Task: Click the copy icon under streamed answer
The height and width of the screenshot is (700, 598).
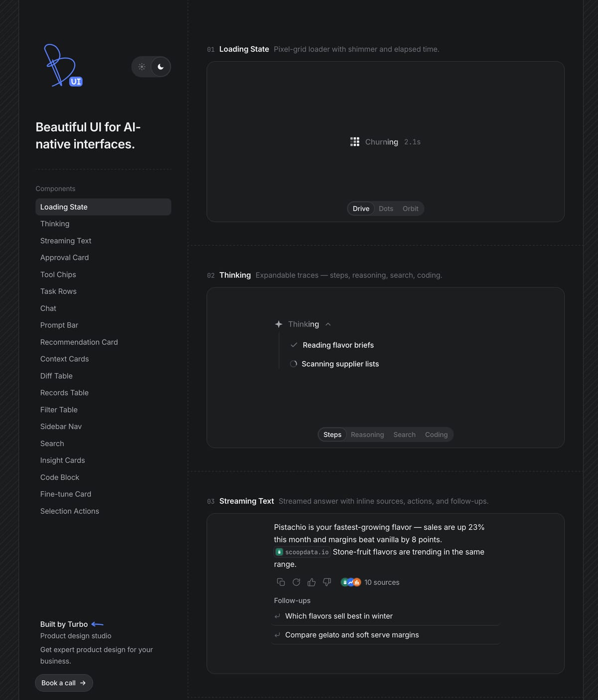Action: tap(281, 582)
